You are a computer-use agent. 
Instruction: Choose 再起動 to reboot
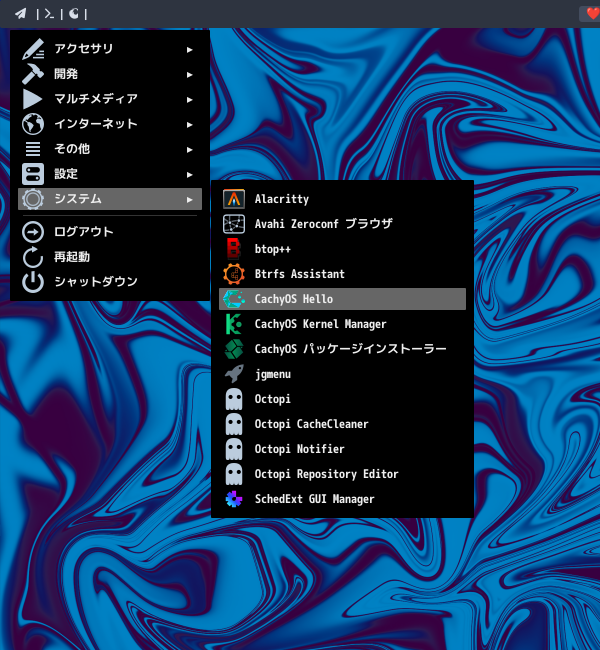point(110,257)
